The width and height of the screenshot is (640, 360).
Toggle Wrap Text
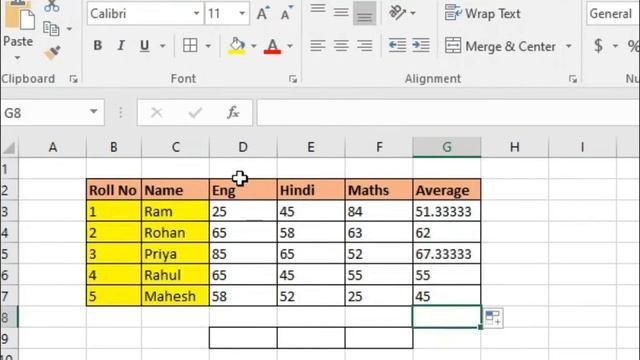(x=482, y=13)
